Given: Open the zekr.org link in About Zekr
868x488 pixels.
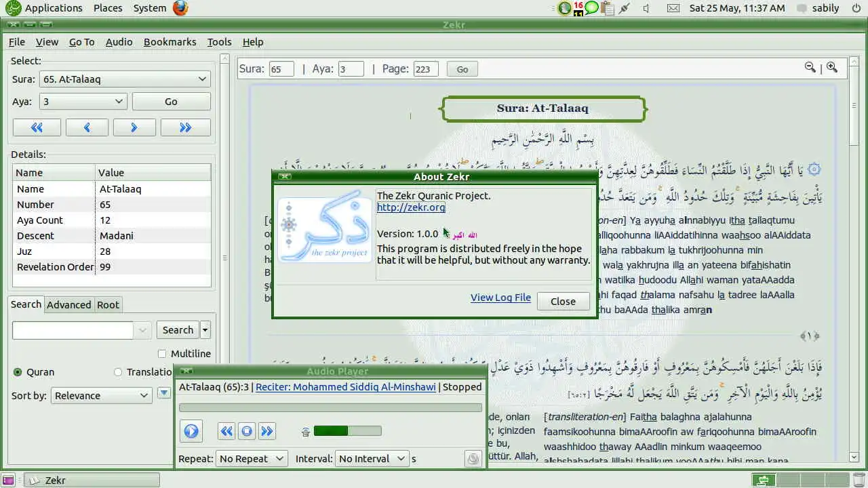Looking at the screenshot, I should pos(411,207).
